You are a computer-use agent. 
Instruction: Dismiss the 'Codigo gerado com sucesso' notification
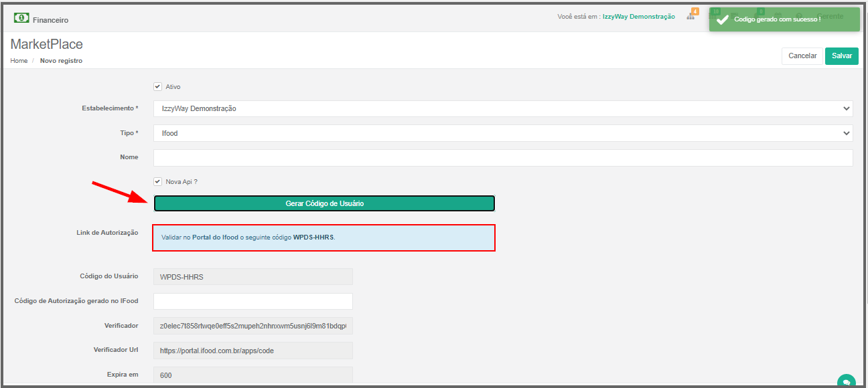pos(784,19)
